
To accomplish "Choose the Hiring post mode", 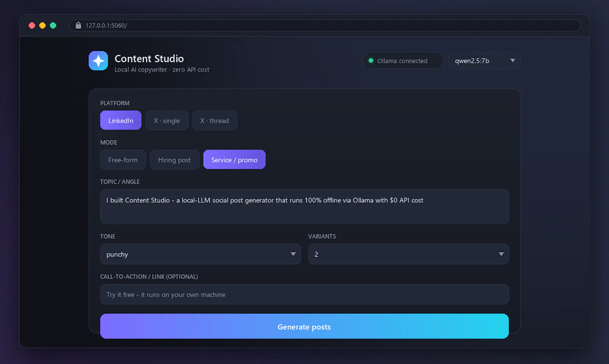I will coord(174,160).
